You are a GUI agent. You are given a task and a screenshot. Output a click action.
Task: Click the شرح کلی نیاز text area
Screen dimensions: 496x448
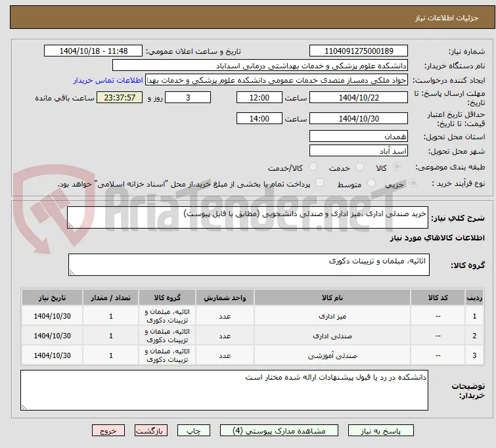point(248,217)
